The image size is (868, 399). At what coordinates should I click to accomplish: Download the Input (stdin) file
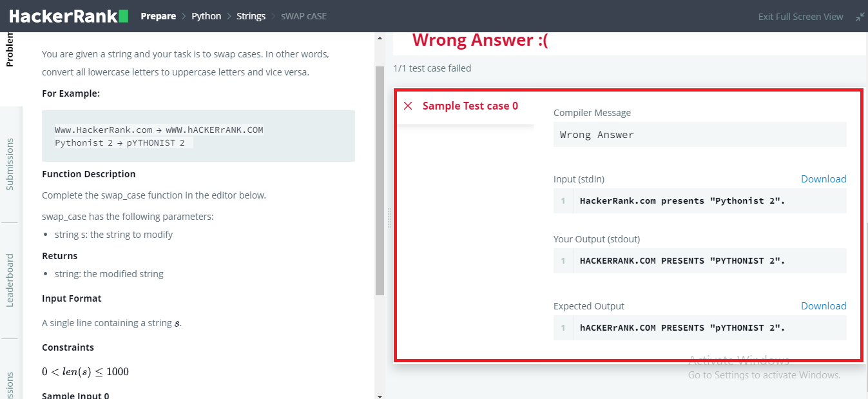[824, 179]
